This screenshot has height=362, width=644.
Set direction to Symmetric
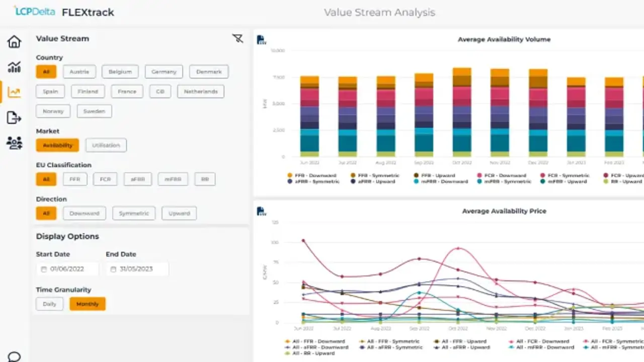point(134,213)
